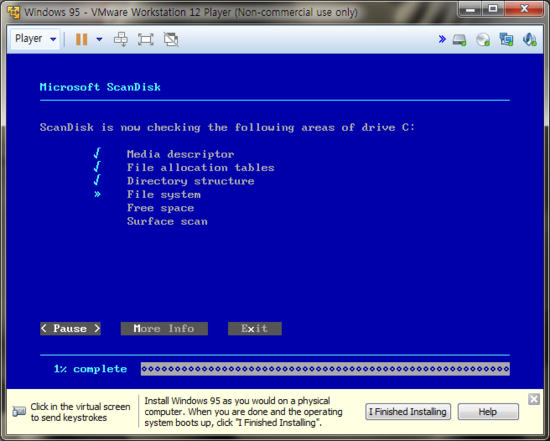Click the VMware icon in title bar
Image resolution: width=550 pixels, height=441 pixels.
point(13,12)
